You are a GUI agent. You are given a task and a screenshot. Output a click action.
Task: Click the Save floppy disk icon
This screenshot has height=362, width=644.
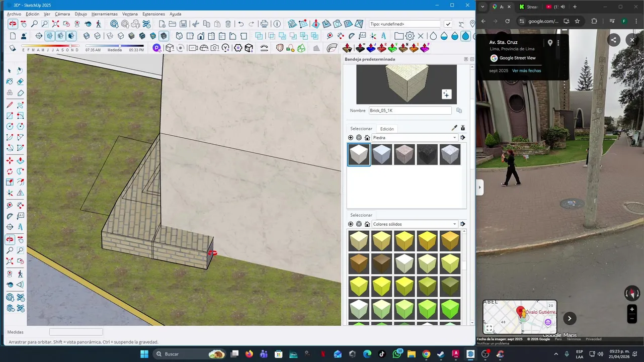click(184, 24)
